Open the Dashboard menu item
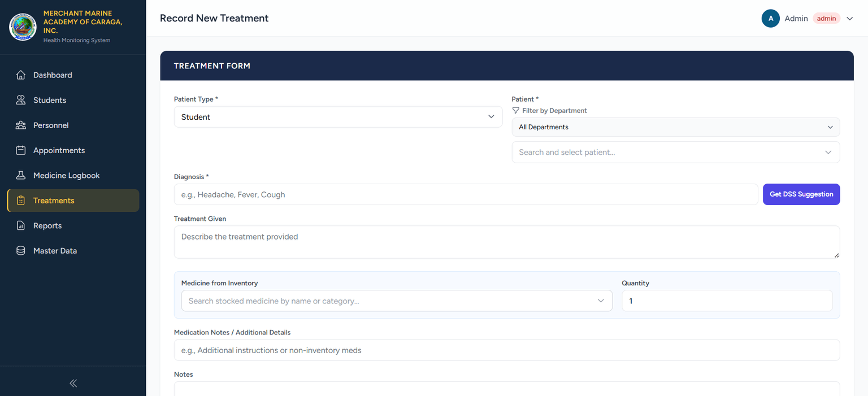 (x=73, y=75)
